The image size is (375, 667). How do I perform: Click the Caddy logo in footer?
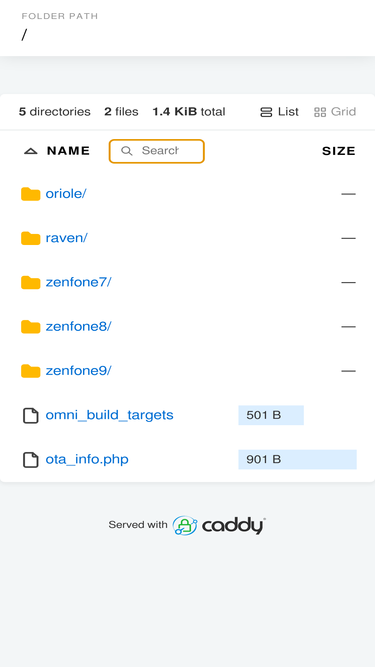point(219,525)
